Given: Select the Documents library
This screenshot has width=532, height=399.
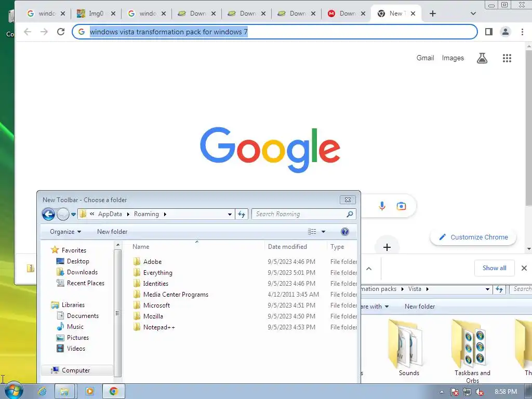Looking at the screenshot, I should click(x=83, y=315).
